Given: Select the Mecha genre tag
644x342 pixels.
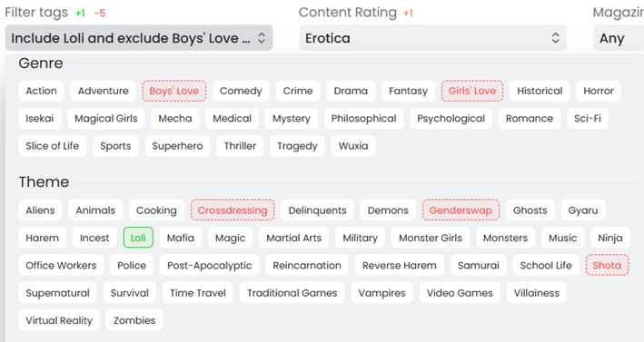Looking at the screenshot, I should point(175,119).
